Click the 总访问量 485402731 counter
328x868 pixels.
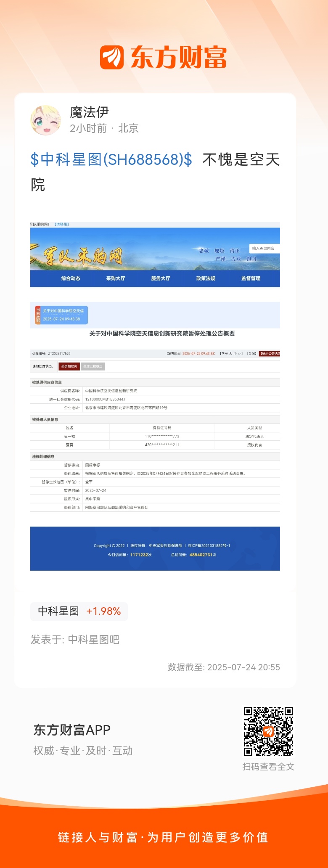[193, 555]
